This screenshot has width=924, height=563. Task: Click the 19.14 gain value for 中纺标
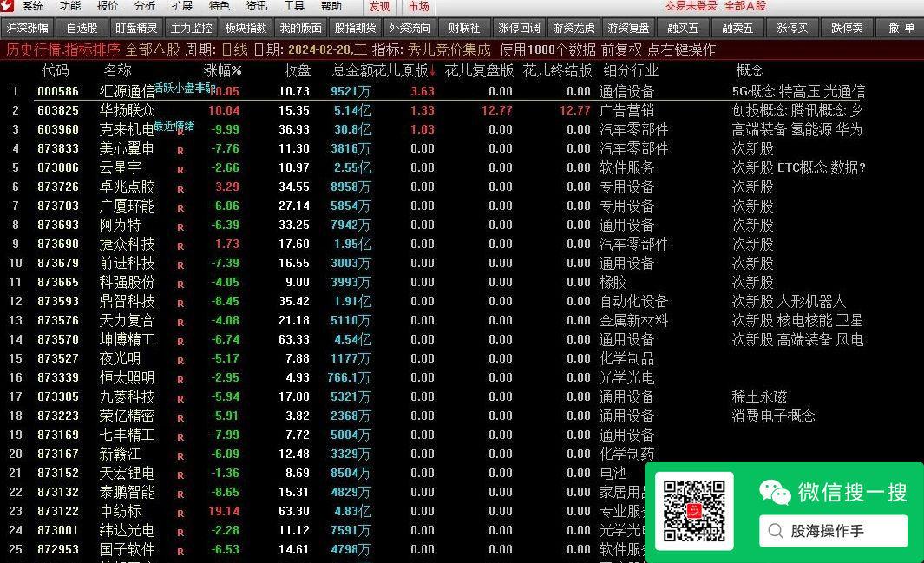tap(223, 511)
